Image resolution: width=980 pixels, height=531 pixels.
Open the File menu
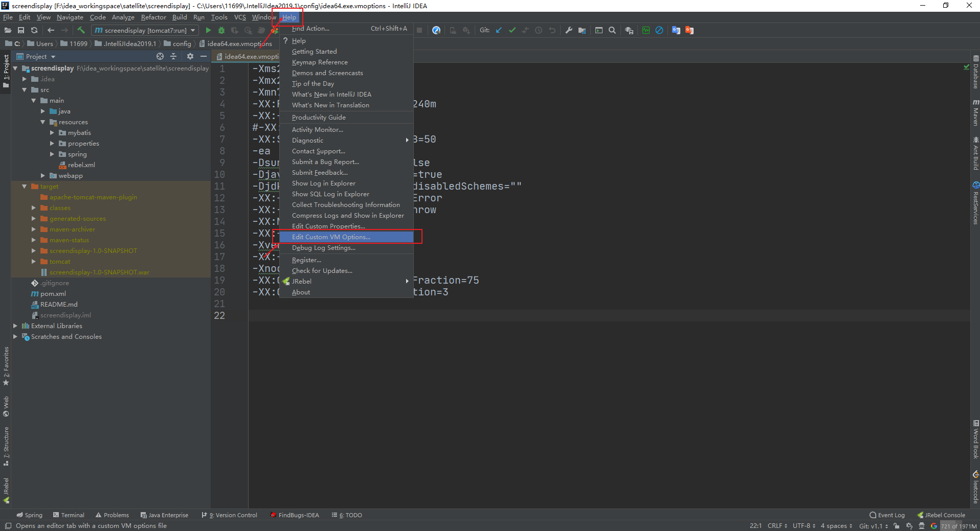pyautogui.click(x=8, y=17)
